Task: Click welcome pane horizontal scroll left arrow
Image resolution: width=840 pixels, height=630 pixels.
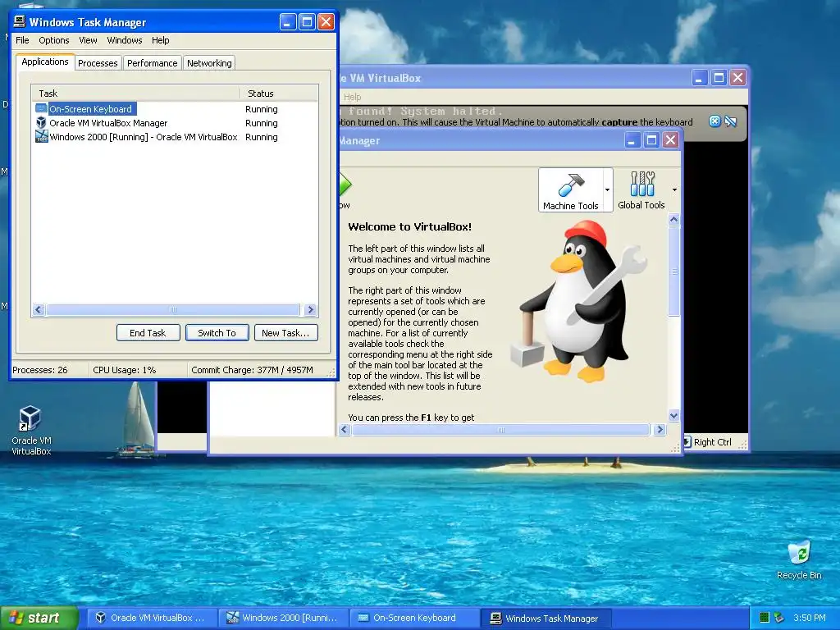Action: (345, 430)
